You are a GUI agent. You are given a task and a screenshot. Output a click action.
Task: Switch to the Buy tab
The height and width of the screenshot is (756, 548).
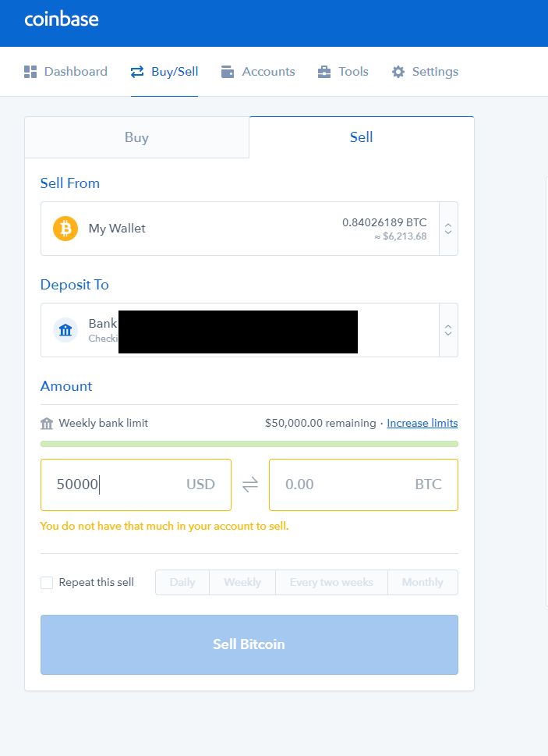pyautogui.click(x=136, y=137)
